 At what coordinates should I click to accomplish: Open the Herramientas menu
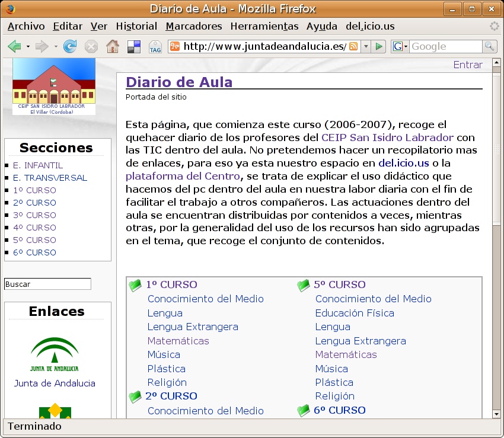point(264,26)
